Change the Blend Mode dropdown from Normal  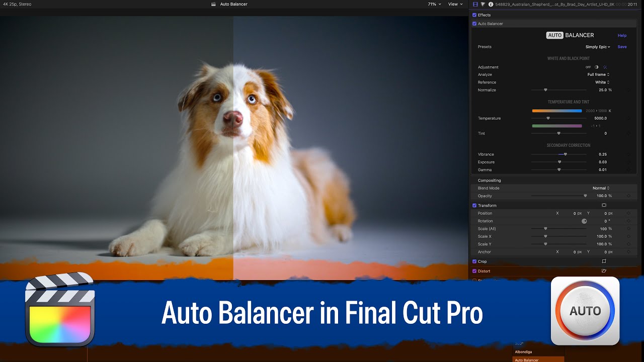point(600,188)
